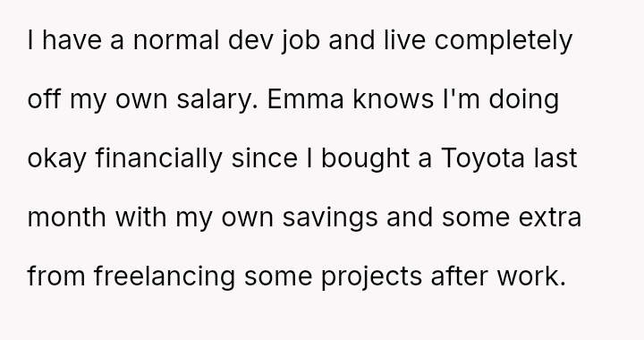Click the word "work." at the paragraph end
The image size is (644, 340).
click(532, 276)
